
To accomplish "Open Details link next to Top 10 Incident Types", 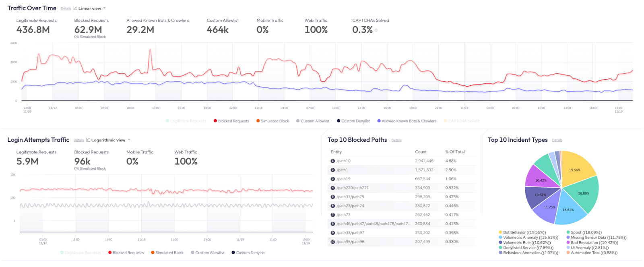I will 557,140.
